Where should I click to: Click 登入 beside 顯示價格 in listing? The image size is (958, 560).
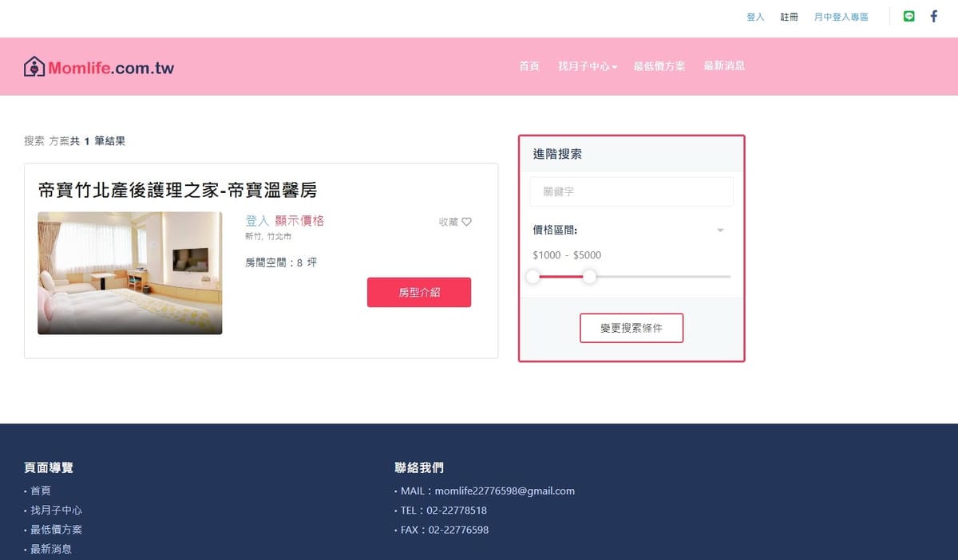(x=257, y=221)
